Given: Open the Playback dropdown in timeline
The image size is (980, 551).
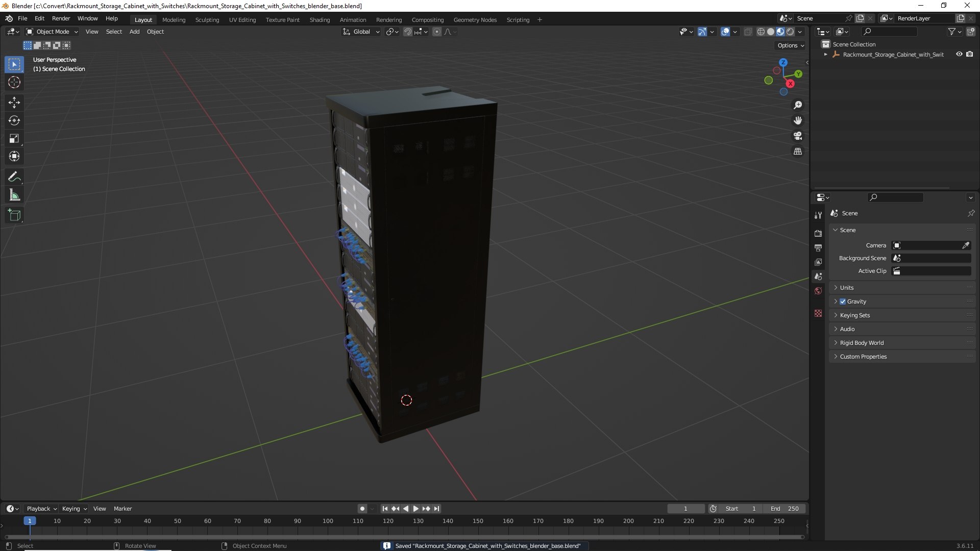Looking at the screenshot, I should click(41, 509).
